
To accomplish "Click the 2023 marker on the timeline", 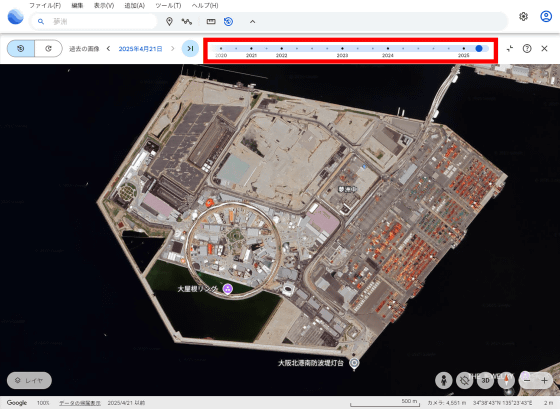I will tap(342, 49).
